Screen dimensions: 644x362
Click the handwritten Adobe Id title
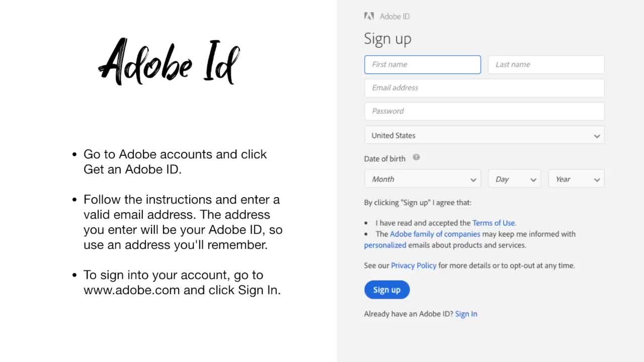pos(169,63)
